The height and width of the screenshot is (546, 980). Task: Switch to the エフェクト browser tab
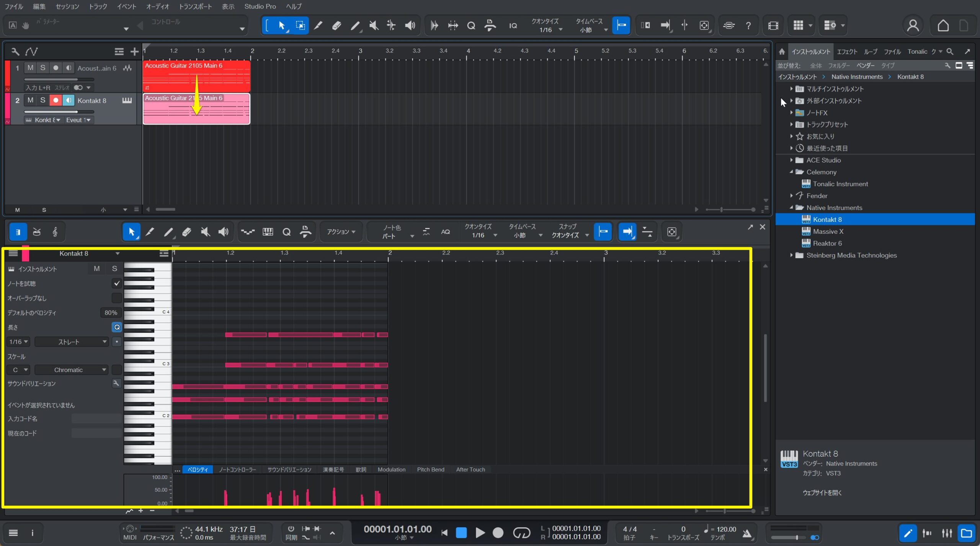point(847,52)
